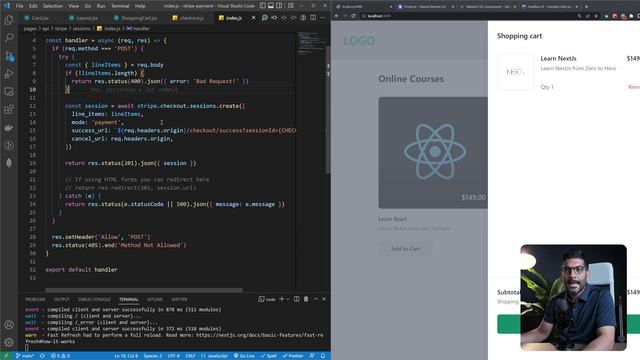
Task: Click the main branch in status bar
Action: coord(24,356)
